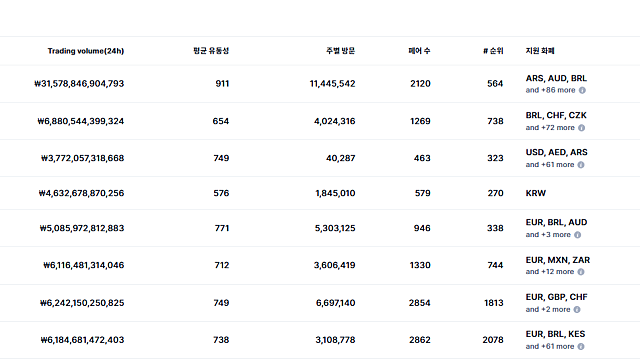Expand 'and +3 more' under EUR, BRL, AUD
This screenshot has height=360, width=640.
(548, 235)
